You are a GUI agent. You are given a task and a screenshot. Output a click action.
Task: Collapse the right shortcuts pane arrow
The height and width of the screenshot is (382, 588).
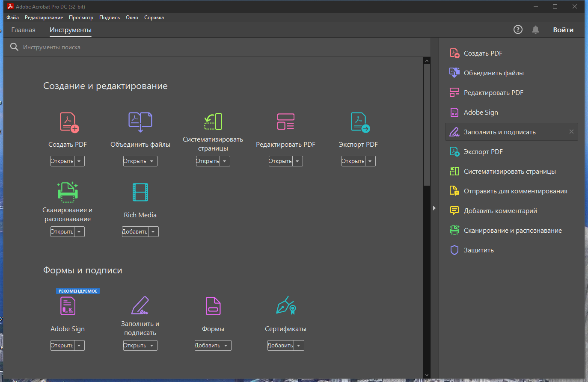(434, 208)
